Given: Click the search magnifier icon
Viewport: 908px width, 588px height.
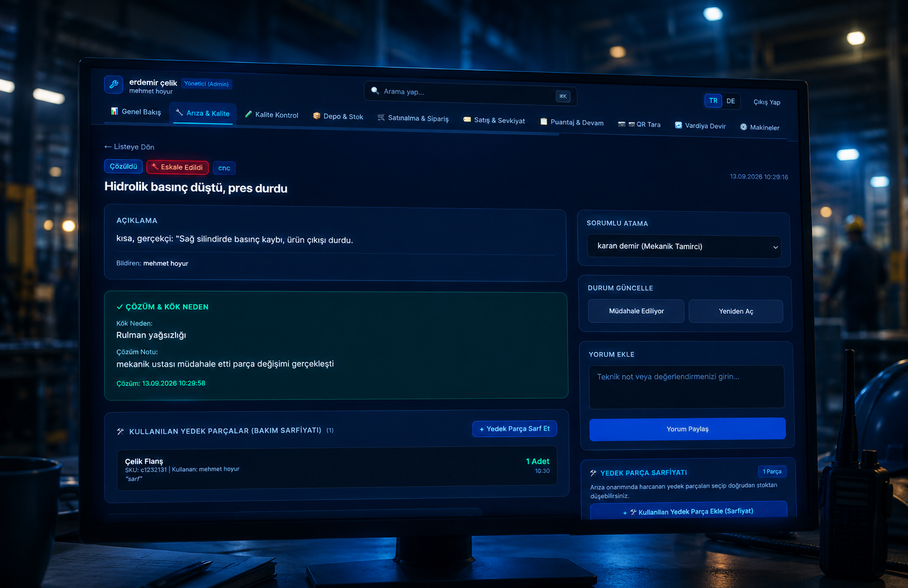Looking at the screenshot, I should (375, 90).
